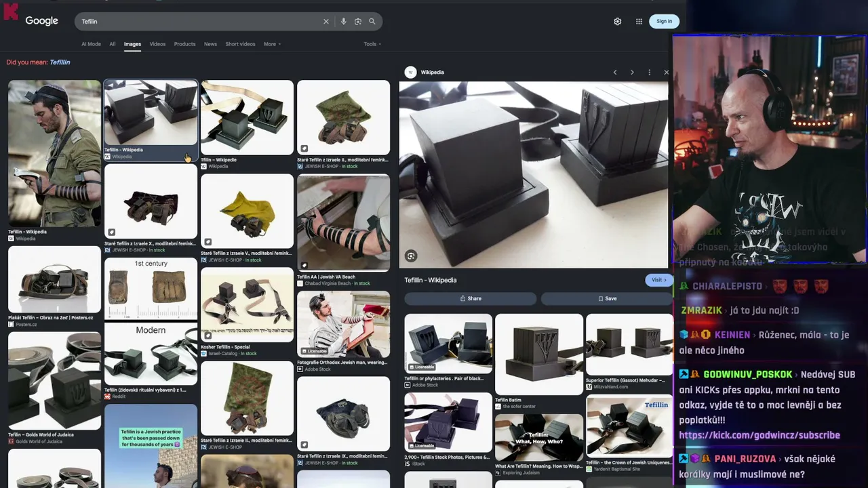Click the suggested spelling Tefillin link

click(60, 62)
